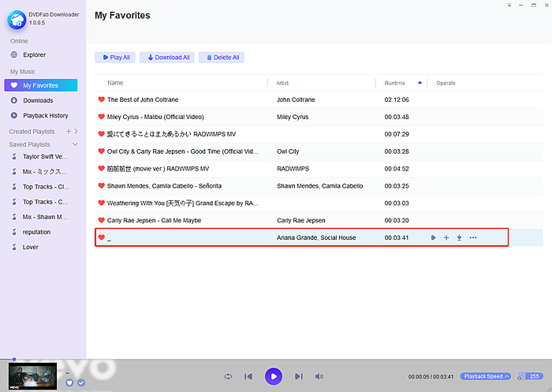
Task: Toggle Runtime sort order arrow
Action: (x=420, y=83)
